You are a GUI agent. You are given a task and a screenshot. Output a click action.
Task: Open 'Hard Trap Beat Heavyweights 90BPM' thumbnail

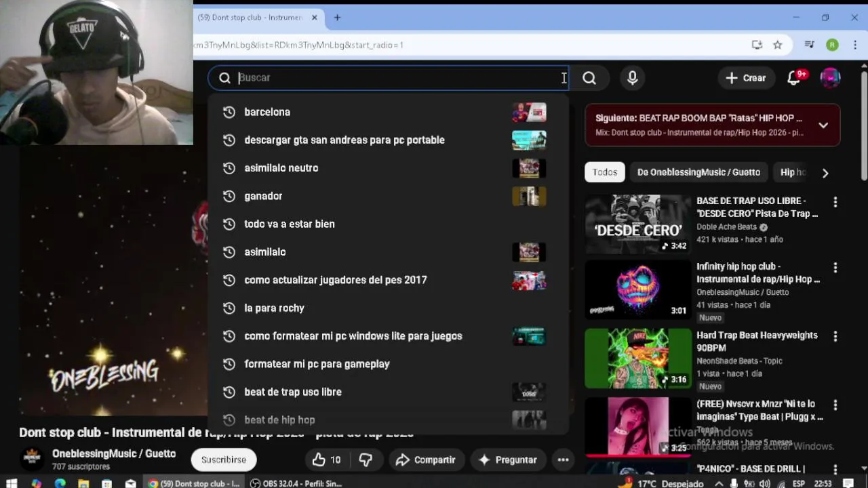click(638, 359)
